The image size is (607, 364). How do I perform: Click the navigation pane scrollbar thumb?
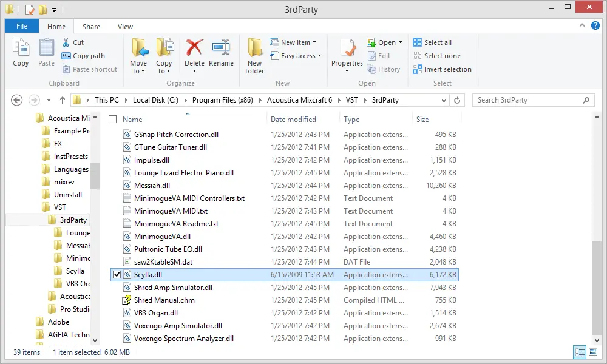95,175
